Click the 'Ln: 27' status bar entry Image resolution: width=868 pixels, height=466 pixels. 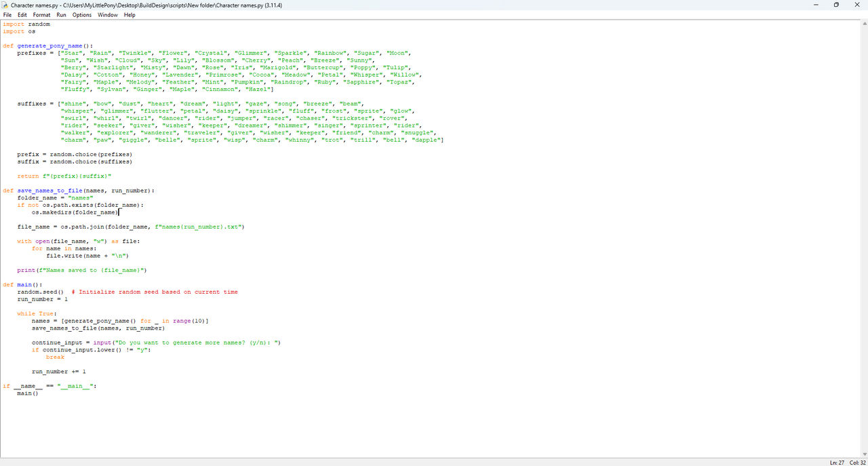[837, 462]
